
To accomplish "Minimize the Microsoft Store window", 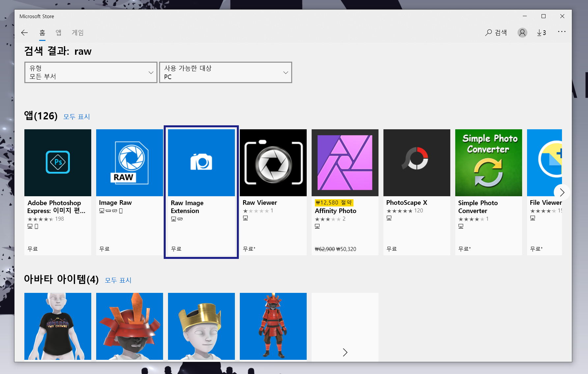I will coord(525,16).
